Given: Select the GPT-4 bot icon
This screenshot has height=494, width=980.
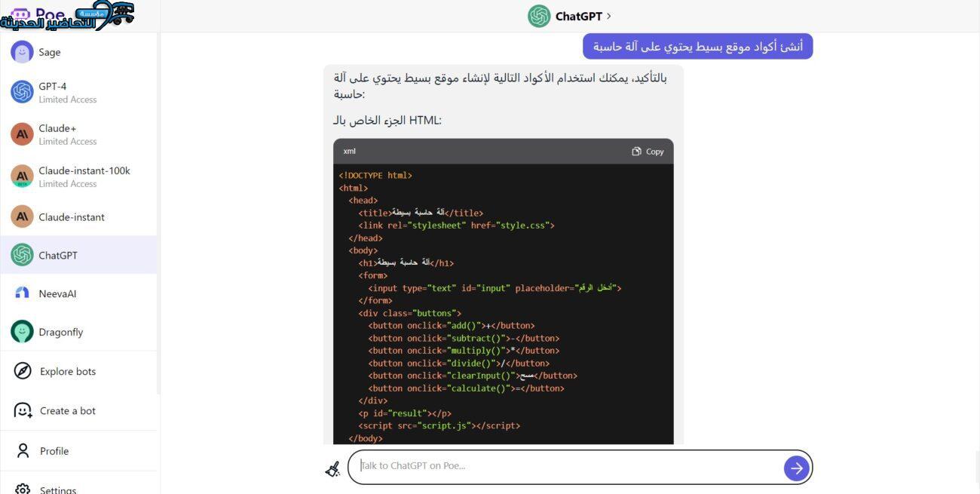Looking at the screenshot, I should coord(22,92).
